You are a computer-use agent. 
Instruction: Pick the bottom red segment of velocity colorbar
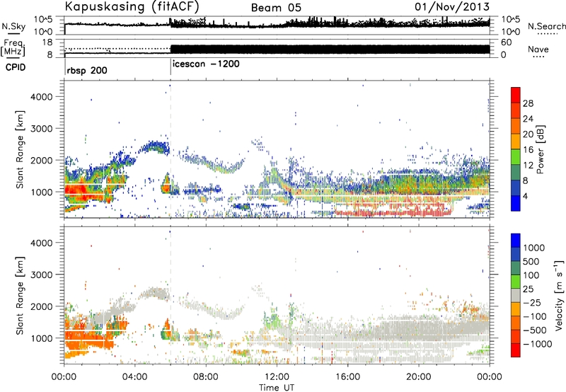click(x=516, y=350)
